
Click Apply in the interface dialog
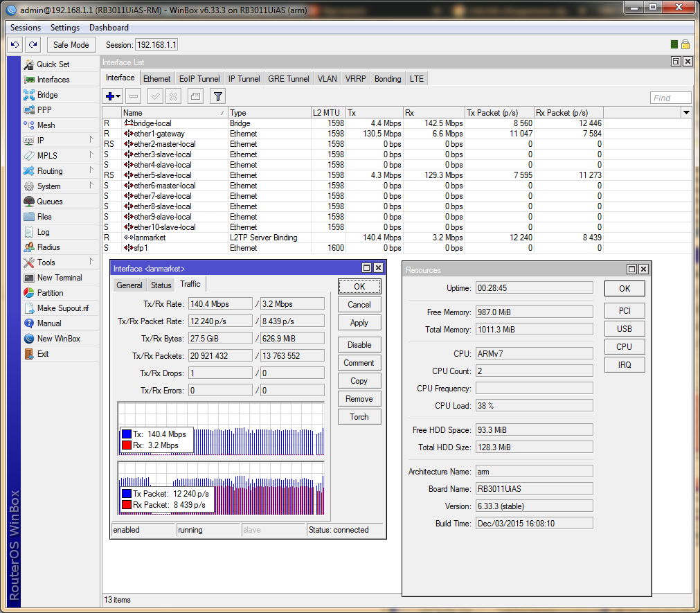point(359,322)
